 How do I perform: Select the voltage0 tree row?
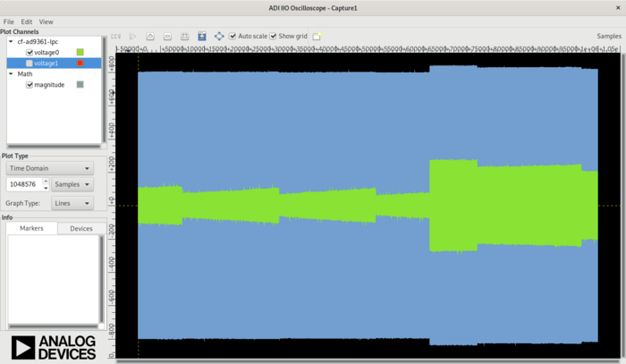click(54, 52)
